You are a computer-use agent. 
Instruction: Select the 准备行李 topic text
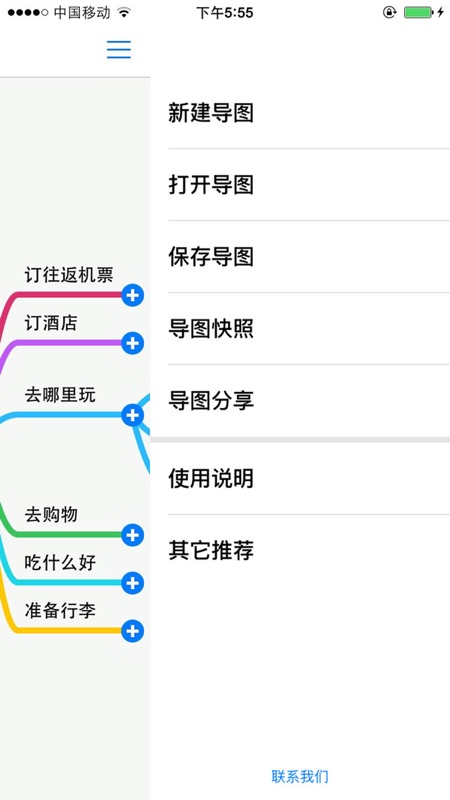[x=60, y=610]
